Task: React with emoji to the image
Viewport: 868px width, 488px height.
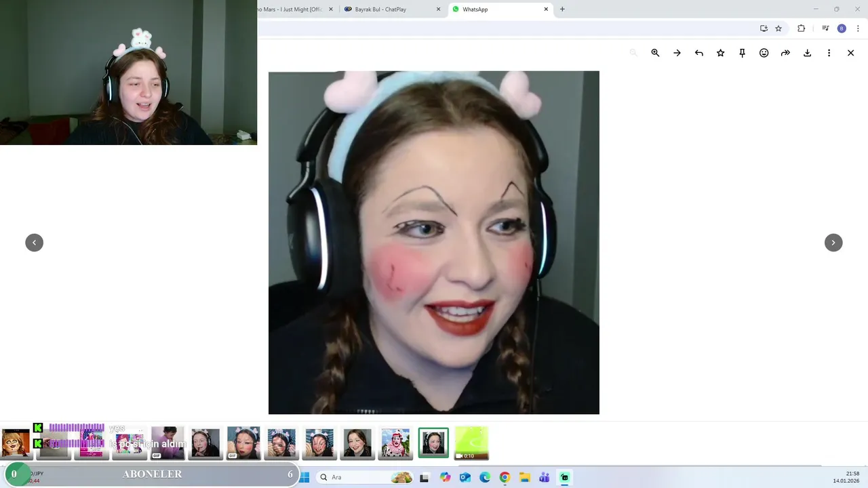Action: point(764,53)
